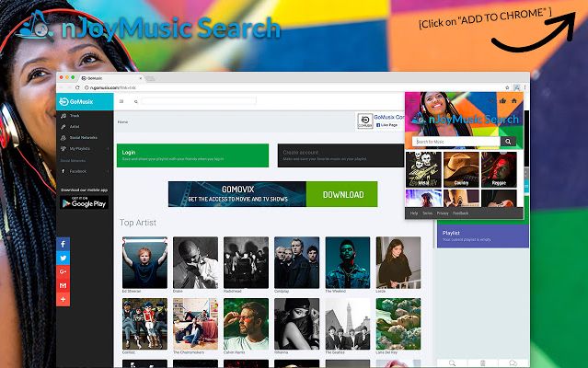Open the Radiohead artist thumbnail

pyautogui.click(x=246, y=262)
